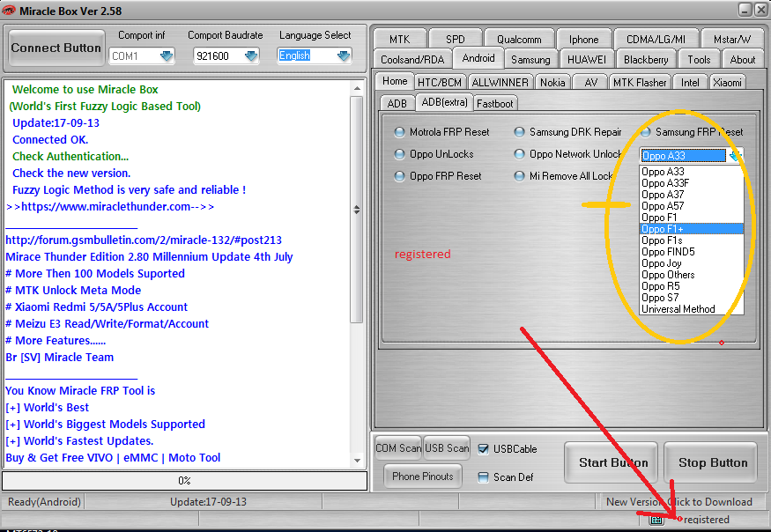Choose Universal Method from the model list
This screenshot has width=771, height=532.
click(692, 309)
